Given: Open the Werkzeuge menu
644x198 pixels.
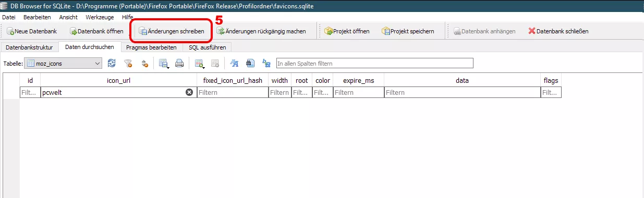Looking at the screenshot, I should pos(100,17).
